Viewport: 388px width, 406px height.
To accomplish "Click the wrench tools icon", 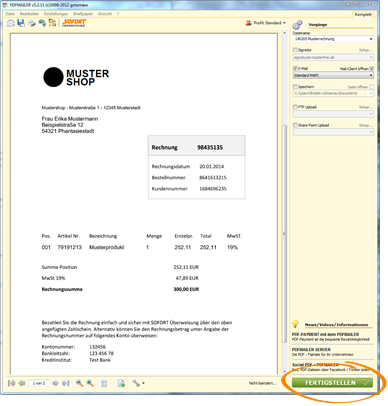I will 136,383.
